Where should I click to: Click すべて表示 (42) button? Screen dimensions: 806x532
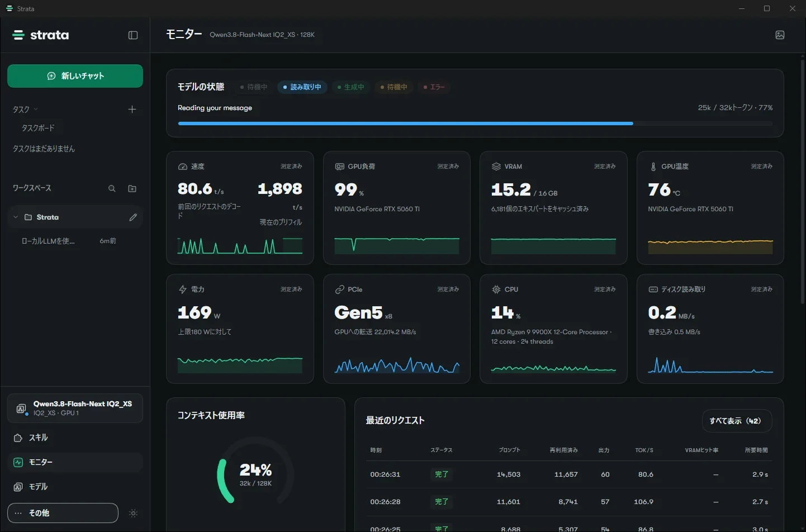coord(737,421)
